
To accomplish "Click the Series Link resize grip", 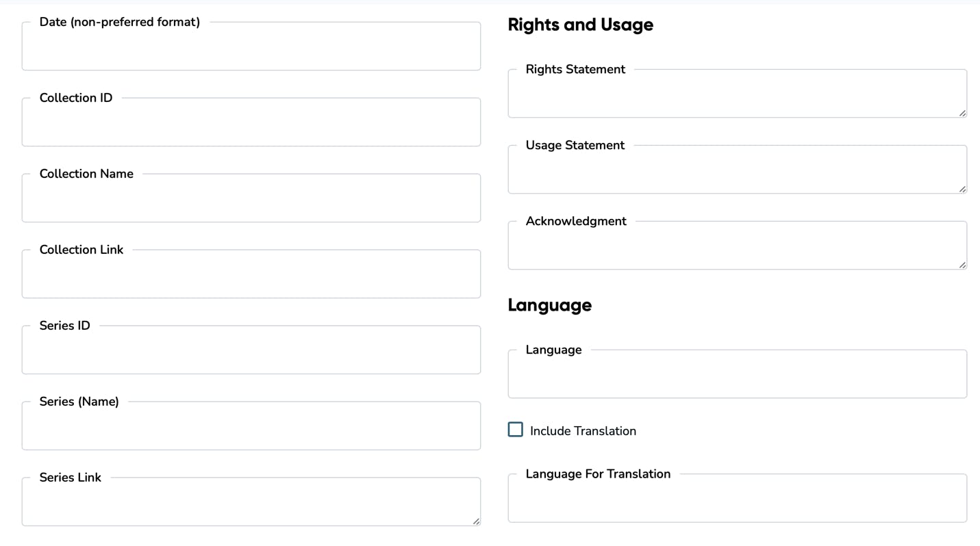I will pyautogui.click(x=477, y=521).
